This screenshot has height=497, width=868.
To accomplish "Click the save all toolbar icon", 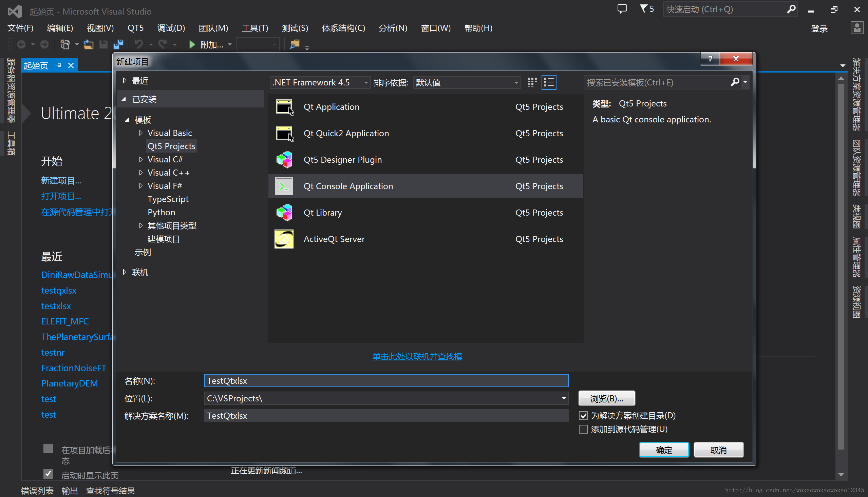I will [118, 45].
